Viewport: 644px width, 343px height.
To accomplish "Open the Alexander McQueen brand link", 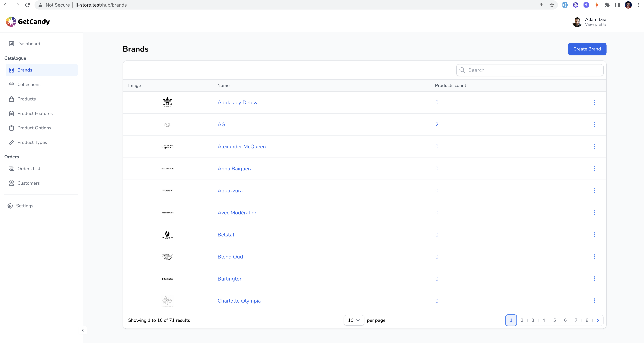I will (241, 147).
